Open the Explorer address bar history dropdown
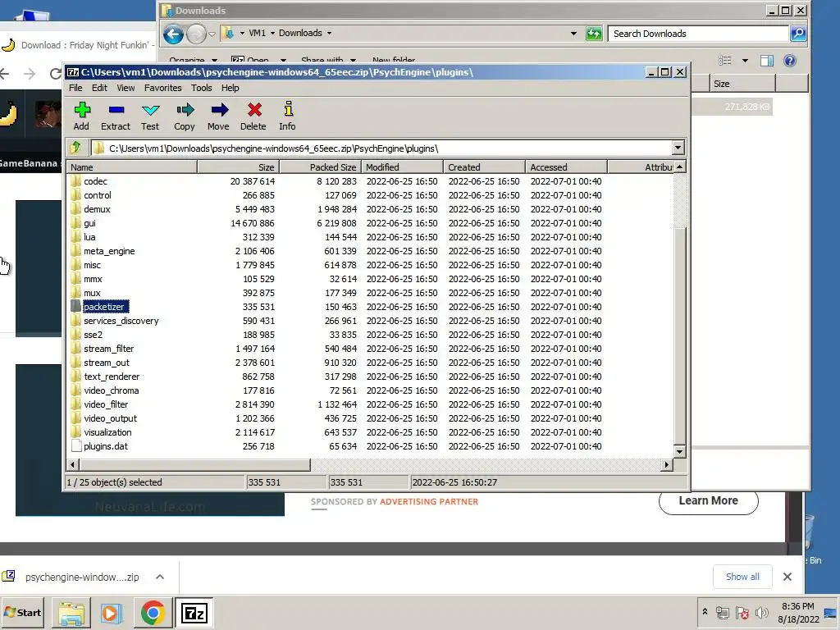This screenshot has width=840, height=630. point(573,34)
